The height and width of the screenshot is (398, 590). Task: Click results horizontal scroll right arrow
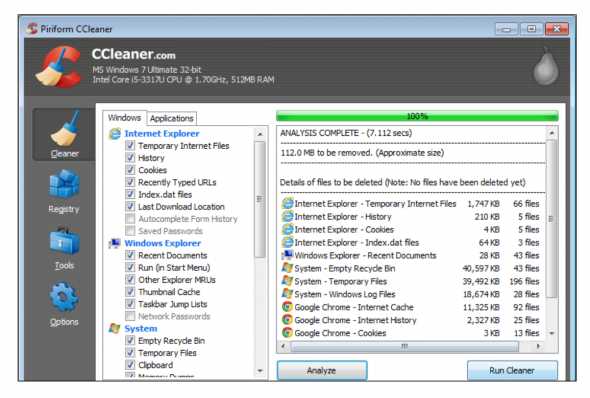tap(539, 346)
